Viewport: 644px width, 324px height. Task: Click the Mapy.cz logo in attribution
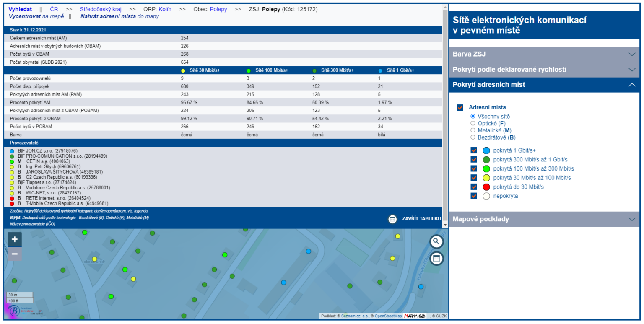(414, 316)
